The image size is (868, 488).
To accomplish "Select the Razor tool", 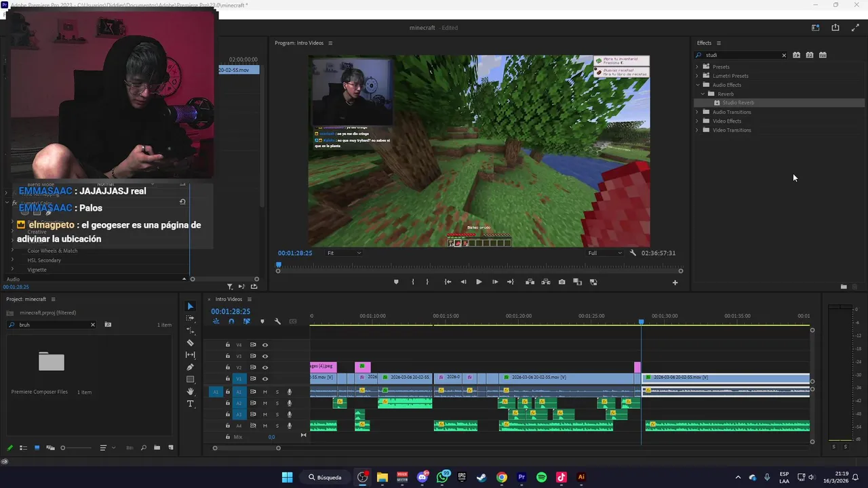I will click(191, 343).
